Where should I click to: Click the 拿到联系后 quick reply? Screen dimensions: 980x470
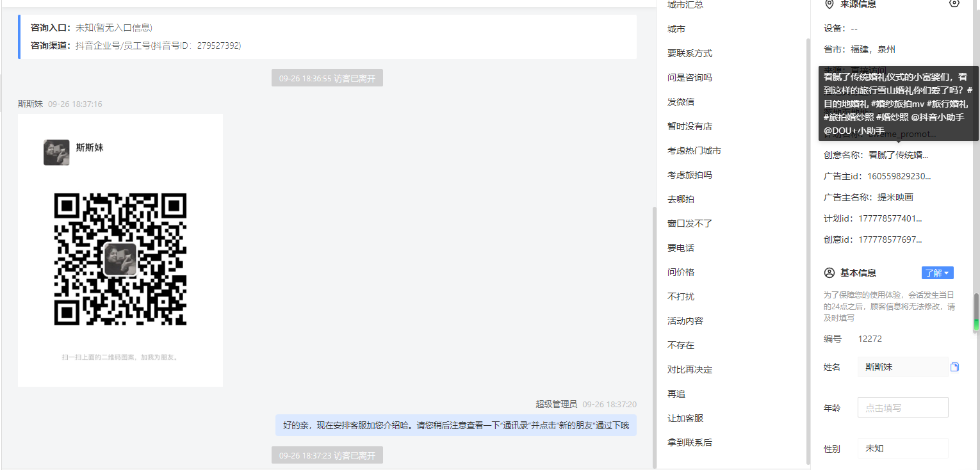tap(690, 442)
